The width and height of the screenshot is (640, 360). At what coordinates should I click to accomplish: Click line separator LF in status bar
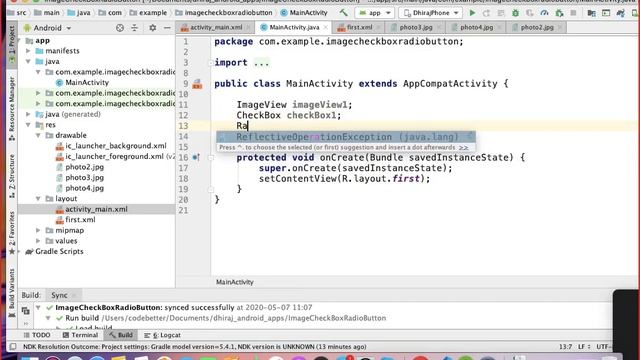(584, 347)
